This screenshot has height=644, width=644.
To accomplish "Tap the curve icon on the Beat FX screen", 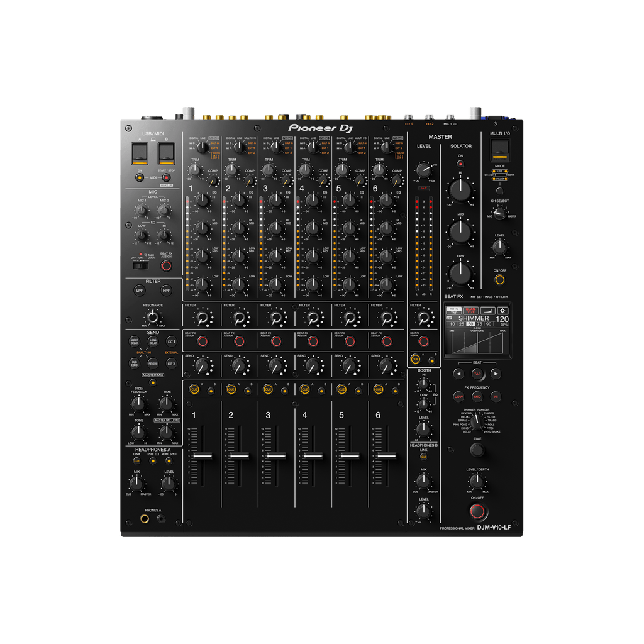I will 488,311.
